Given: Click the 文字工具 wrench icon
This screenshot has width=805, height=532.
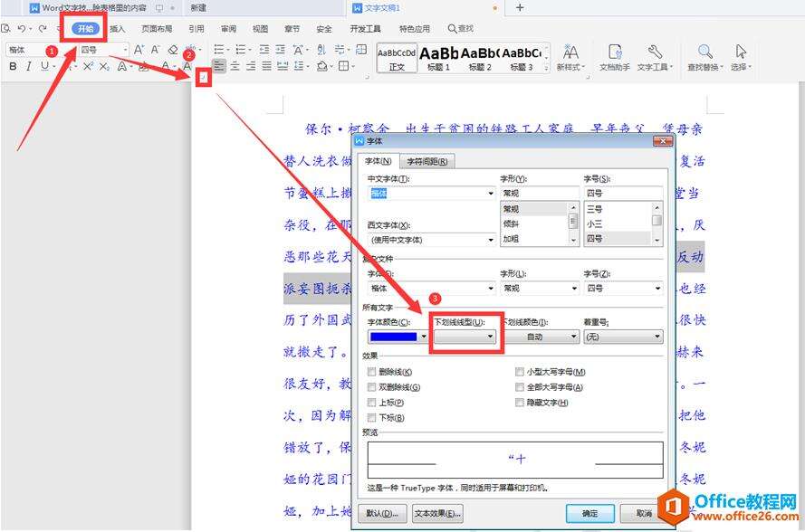Looking at the screenshot, I should [654, 56].
